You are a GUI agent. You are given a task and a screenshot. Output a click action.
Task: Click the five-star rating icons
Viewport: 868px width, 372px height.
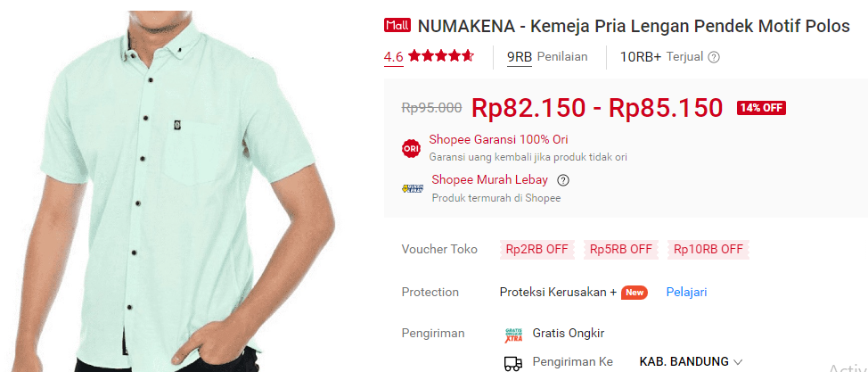tap(440, 56)
